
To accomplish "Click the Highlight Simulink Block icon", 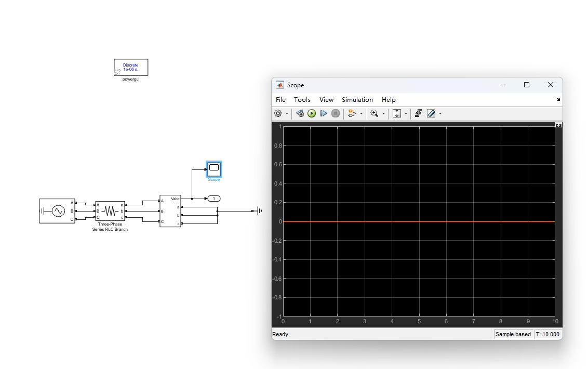I will coord(351,113).
